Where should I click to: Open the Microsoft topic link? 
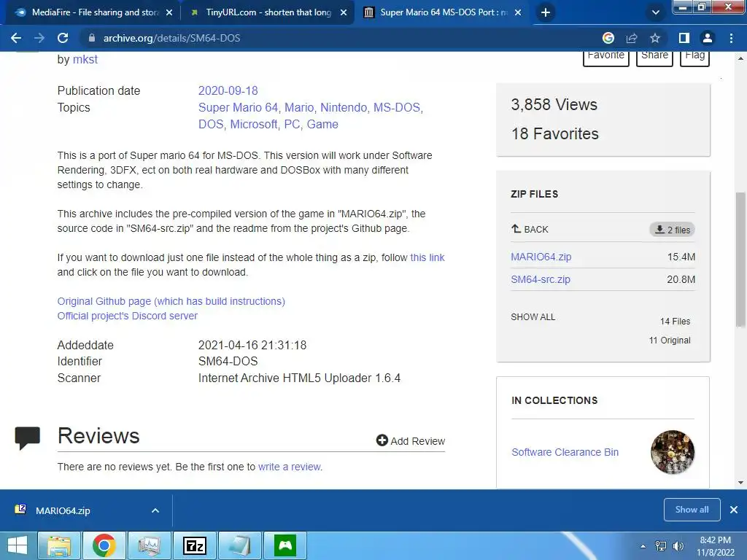pyautogui.click(x=254, y=124)
